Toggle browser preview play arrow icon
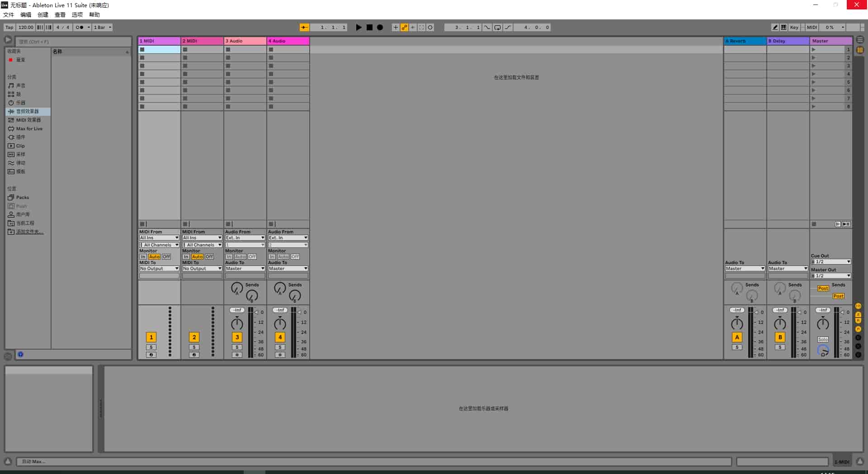 [8, 40]
